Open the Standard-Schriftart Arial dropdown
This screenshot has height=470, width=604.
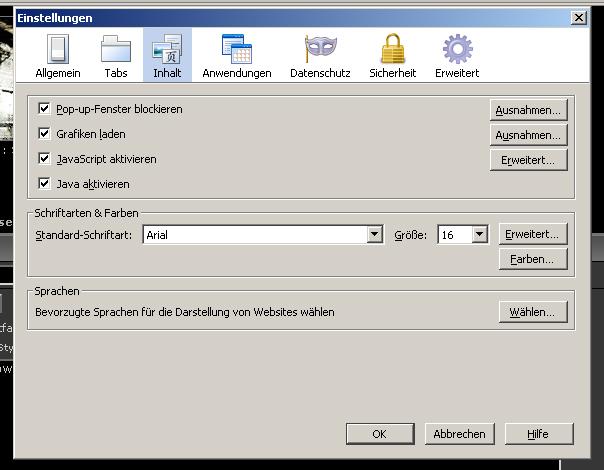coord(263,235)
